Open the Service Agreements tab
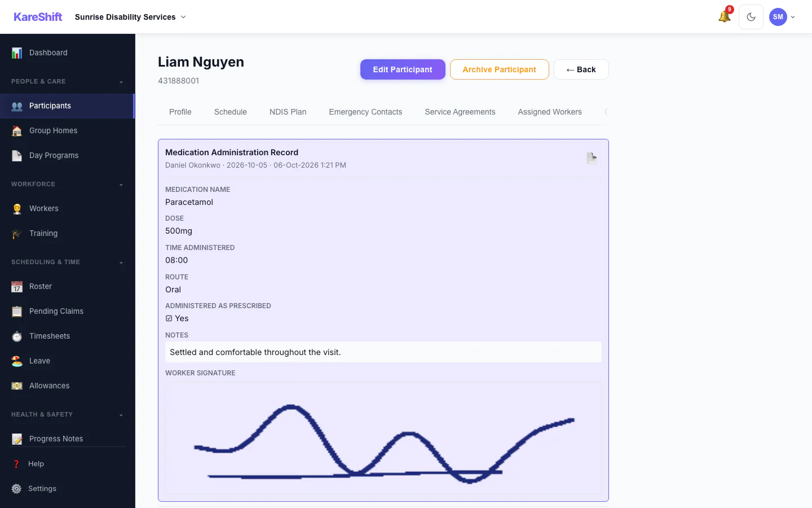Screen dimensions: 812x508 pyautogui.click(x=460, y=112)
